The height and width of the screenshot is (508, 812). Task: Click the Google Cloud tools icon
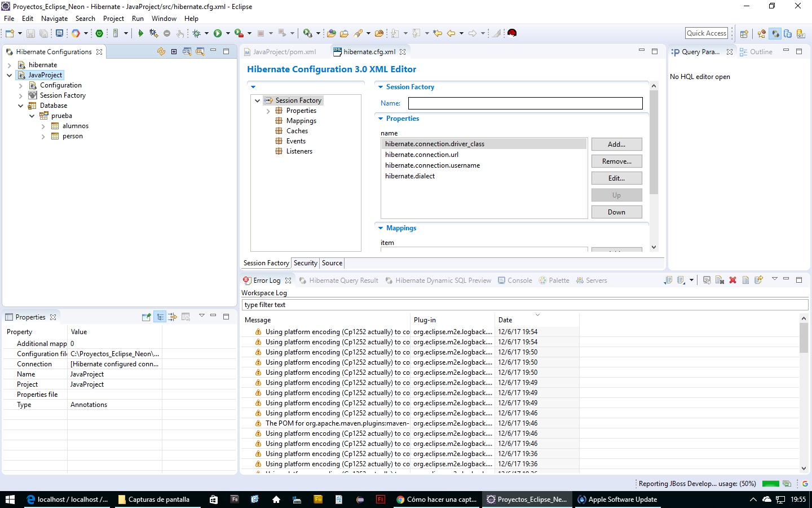(76, 33)
